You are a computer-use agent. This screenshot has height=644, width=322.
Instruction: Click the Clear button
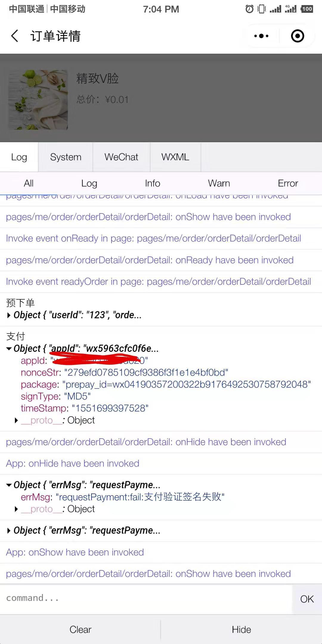[80, 629]
